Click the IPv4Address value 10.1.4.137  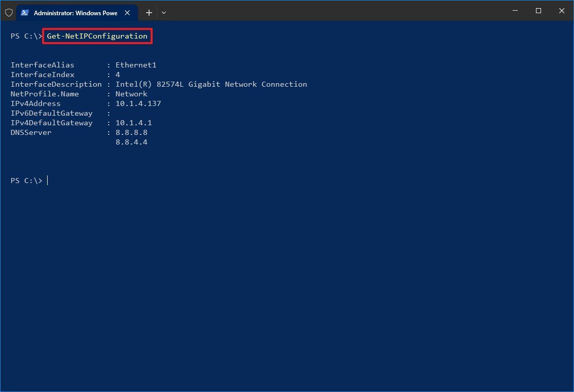[x=138, y=103]
